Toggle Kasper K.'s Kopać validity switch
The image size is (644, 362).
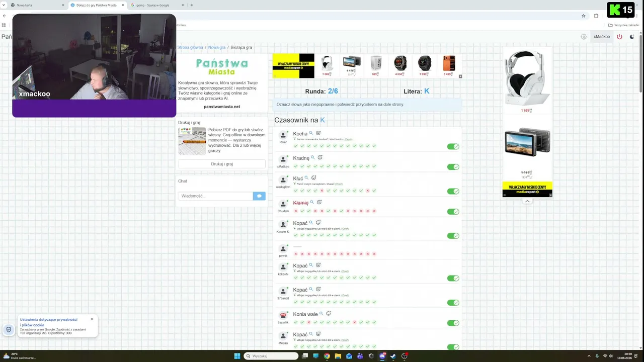pyautogui.click(x=453, y=236)
